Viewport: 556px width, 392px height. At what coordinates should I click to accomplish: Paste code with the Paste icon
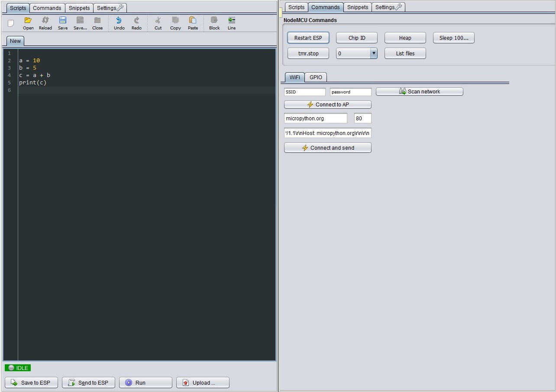[x=193, y=23]
